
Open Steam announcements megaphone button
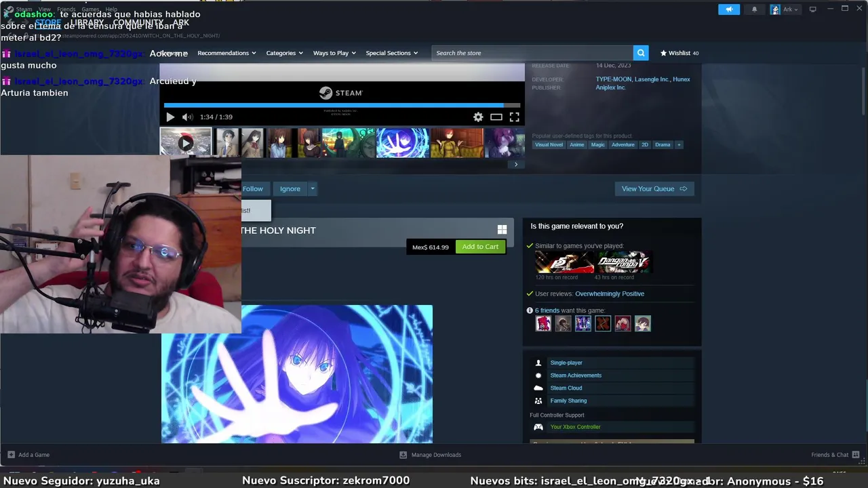[729, 9]
